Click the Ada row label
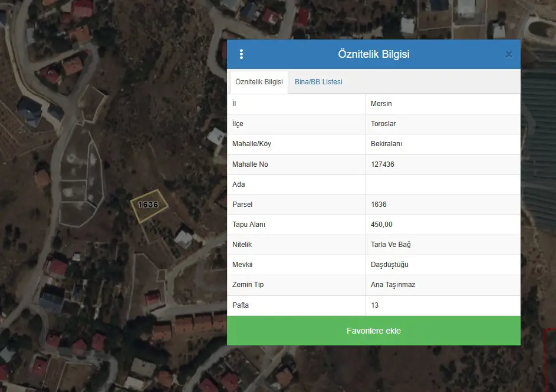 [239, 185]
